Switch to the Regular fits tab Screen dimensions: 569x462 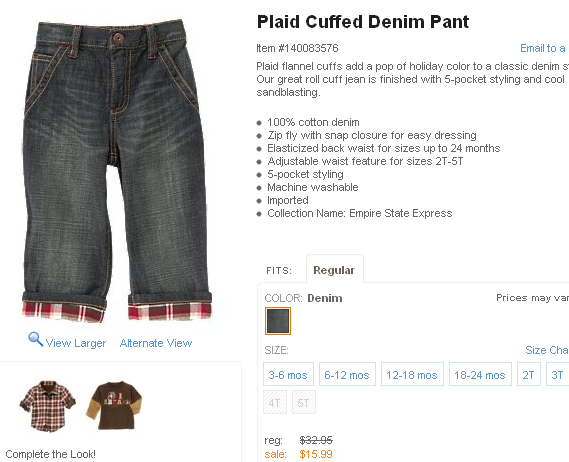[335, 270]
